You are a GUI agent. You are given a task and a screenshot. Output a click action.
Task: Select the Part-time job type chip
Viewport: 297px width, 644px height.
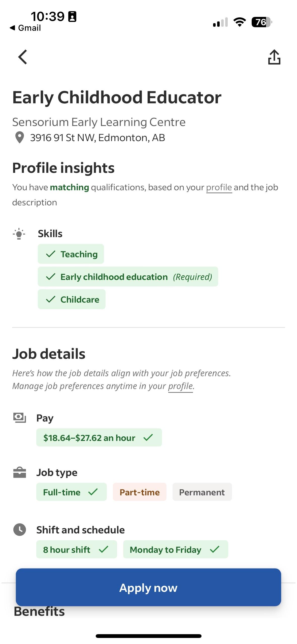[139, 492]
